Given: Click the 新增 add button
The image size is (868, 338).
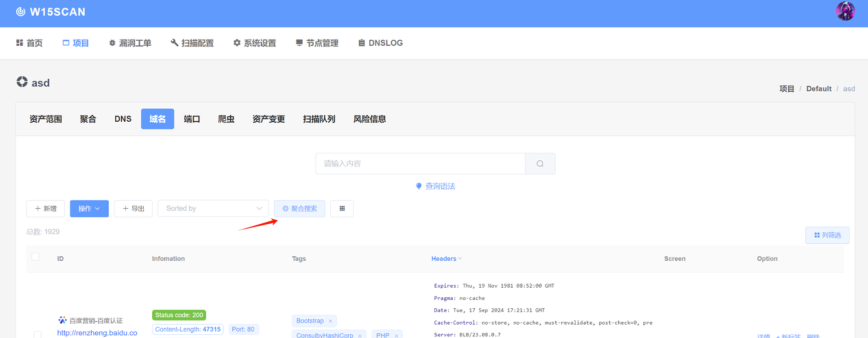Looking at the screenshot, I should point(46,208).
